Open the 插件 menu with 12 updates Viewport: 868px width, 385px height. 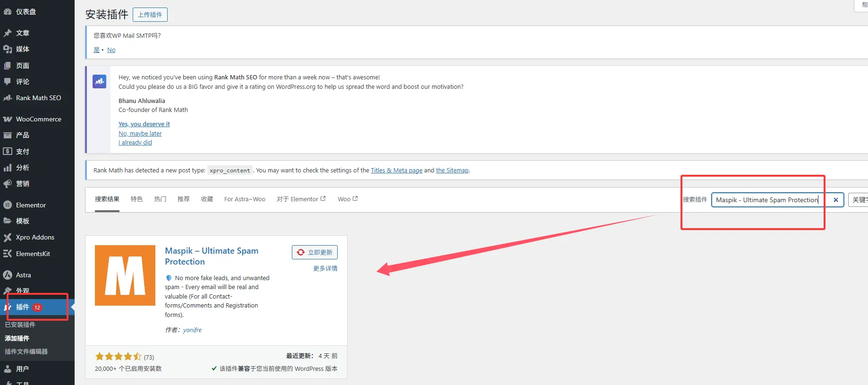tap(37, 307)
